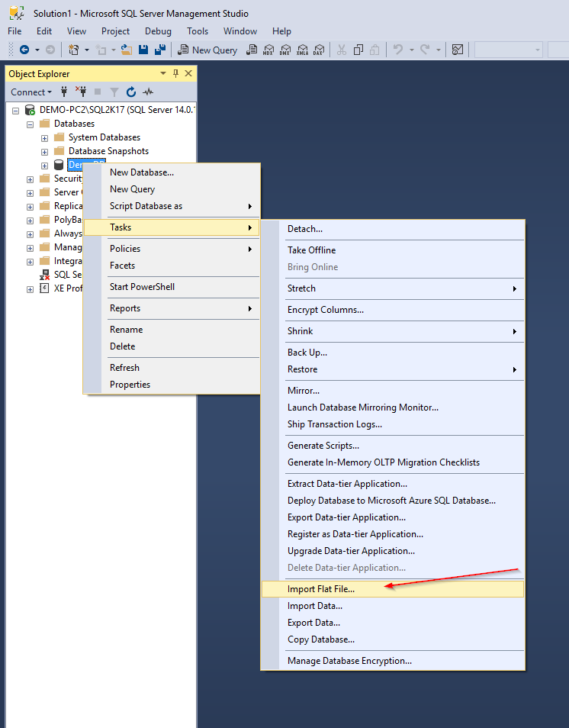Click the Save toolbar icon
The height and width of the screenshot is (728, 569).
tap(143, 50)
